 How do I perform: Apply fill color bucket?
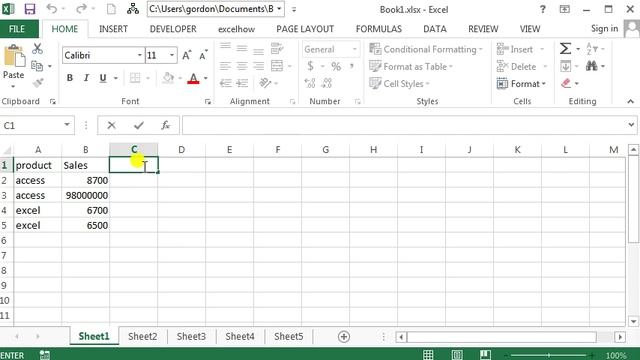coord(168,78)
